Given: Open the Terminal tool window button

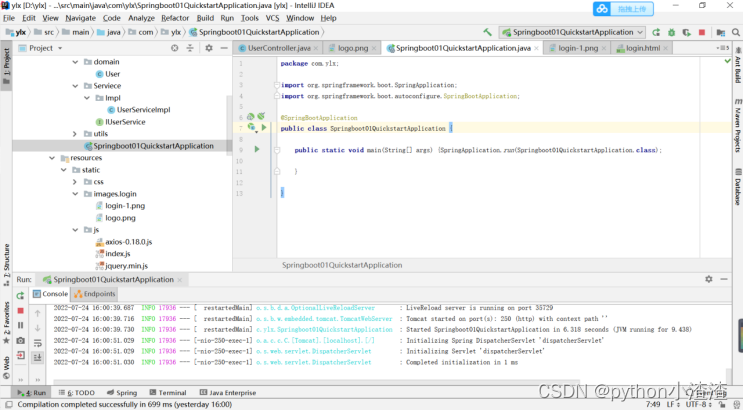Looking at the screenshot, I should (168, 393).
